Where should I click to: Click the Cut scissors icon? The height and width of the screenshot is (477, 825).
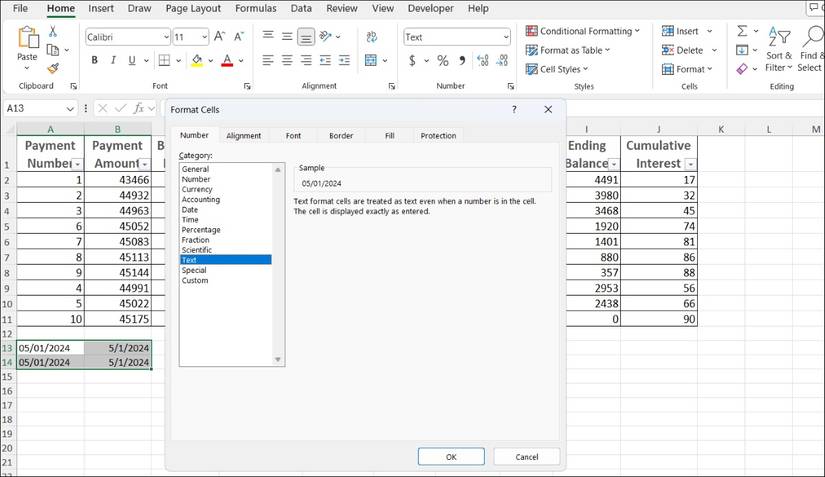tap(53, 32)
